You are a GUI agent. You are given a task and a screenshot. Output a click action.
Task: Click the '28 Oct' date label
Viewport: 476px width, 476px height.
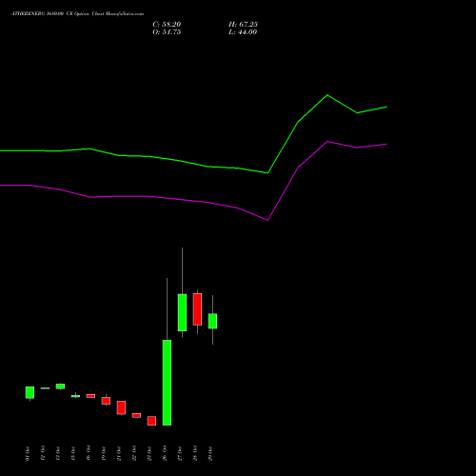click(195, 453)
